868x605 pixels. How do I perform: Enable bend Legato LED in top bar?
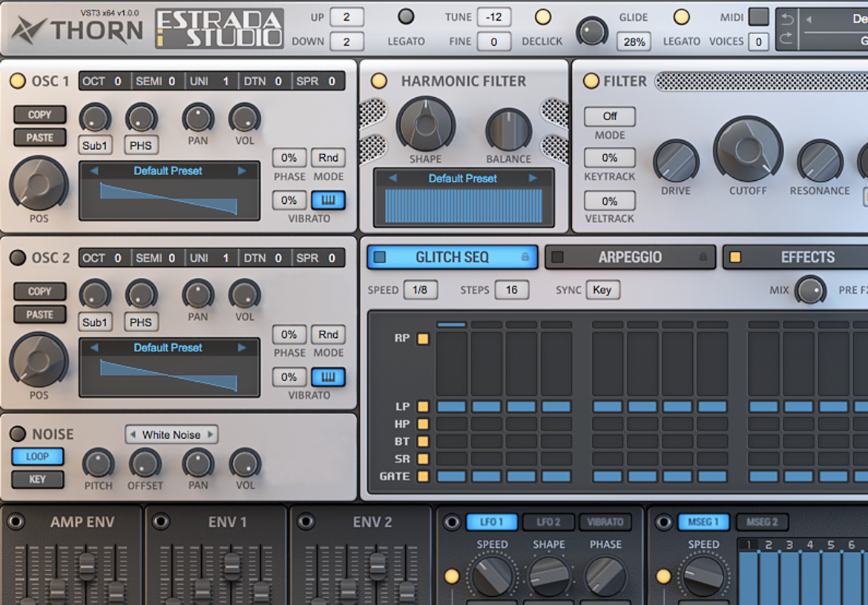[406, 16]
